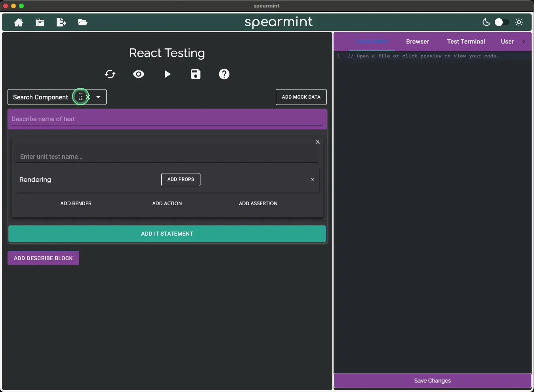The height and width of the screenshot is (392, 534).
Task: Click ADD ASSERTION
Action: (x=258, y=204)
